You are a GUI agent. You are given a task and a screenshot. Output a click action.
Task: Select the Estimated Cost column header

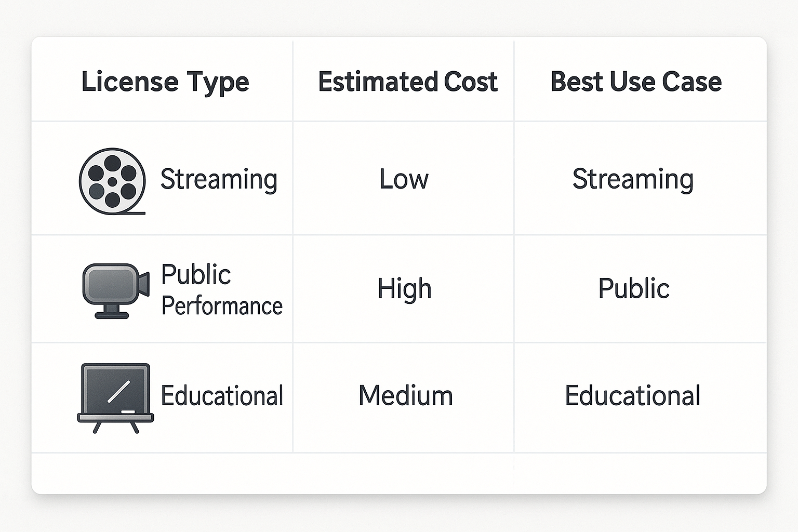click(408, 82)
